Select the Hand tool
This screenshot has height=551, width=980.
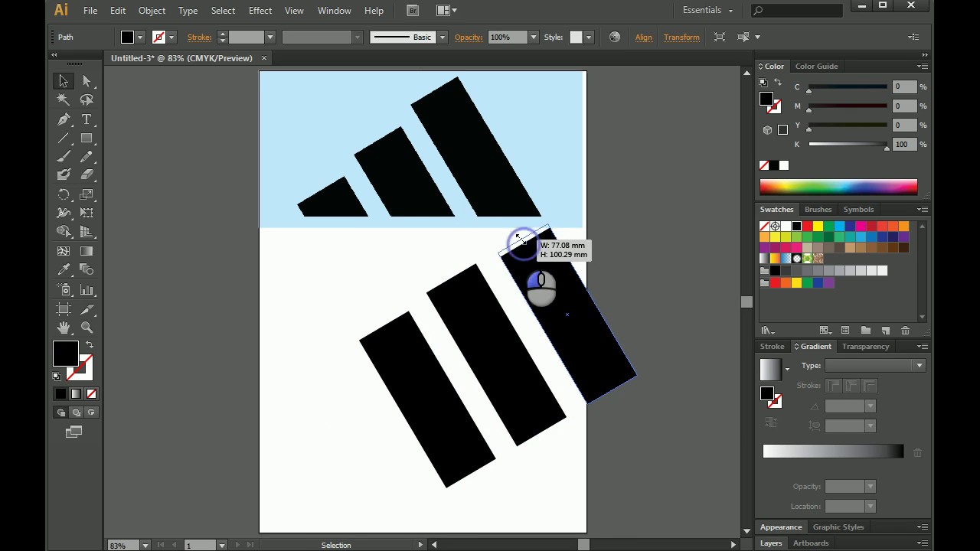(64, 328)
